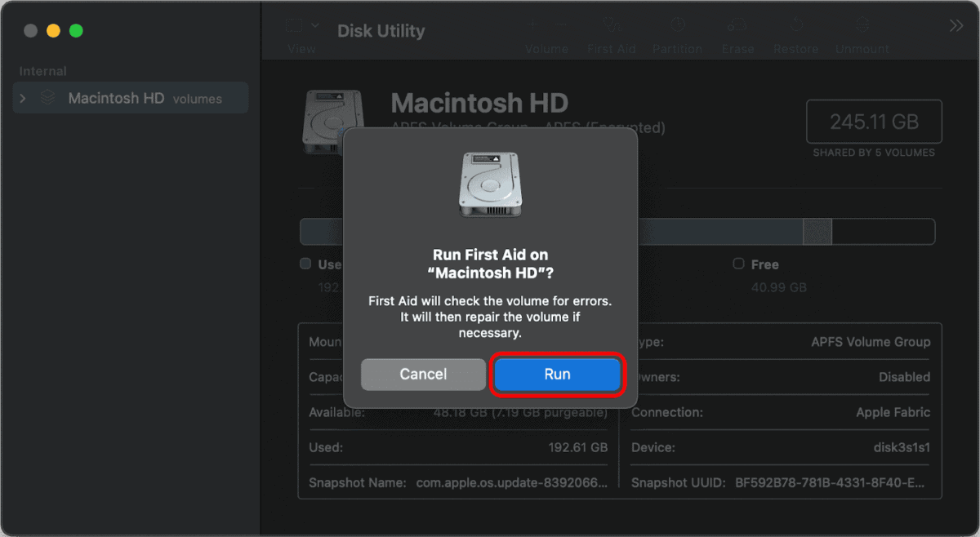Click the "Snapshot UUID:" label
This screenshot has width=980, height=537.
point(678,482)
